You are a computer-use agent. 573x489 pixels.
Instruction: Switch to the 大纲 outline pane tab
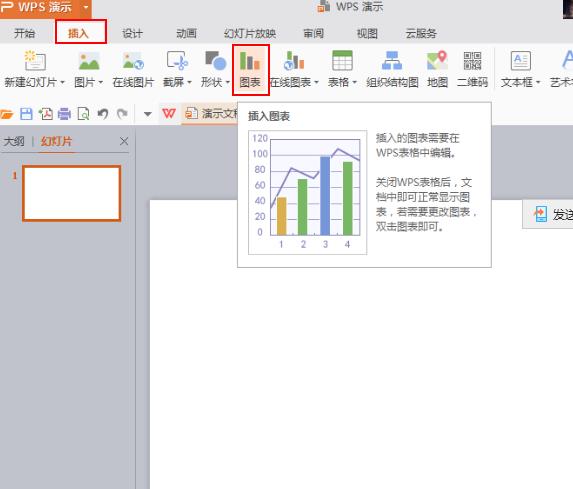[14, 141]
